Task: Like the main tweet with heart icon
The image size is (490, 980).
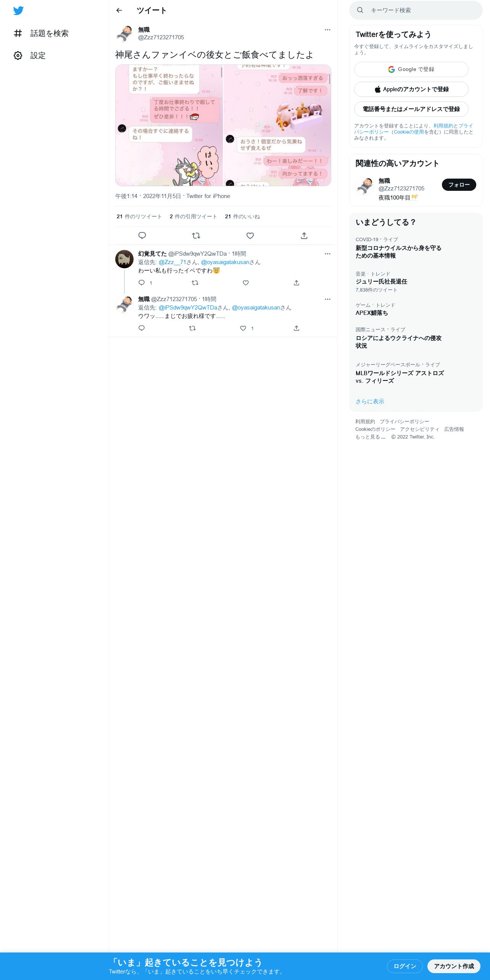Action: click(x=250, y=235)
